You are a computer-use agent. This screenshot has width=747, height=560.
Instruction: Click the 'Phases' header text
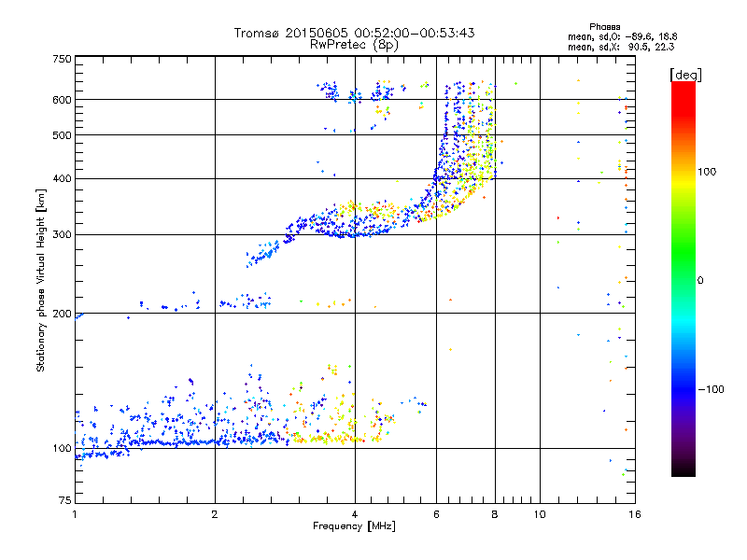click(604, 27)
